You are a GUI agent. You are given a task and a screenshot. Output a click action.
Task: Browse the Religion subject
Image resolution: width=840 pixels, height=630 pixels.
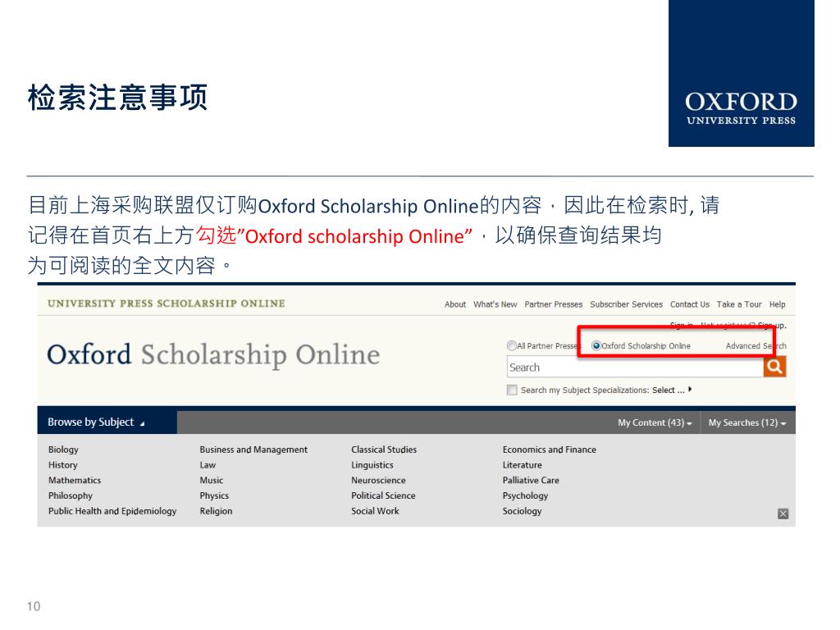click(x=216, y=511)
